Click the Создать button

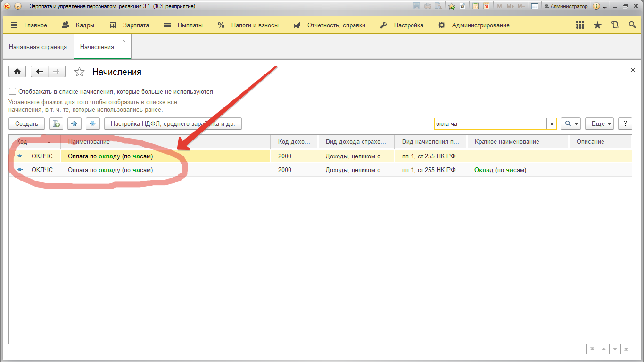pos(26,124)
